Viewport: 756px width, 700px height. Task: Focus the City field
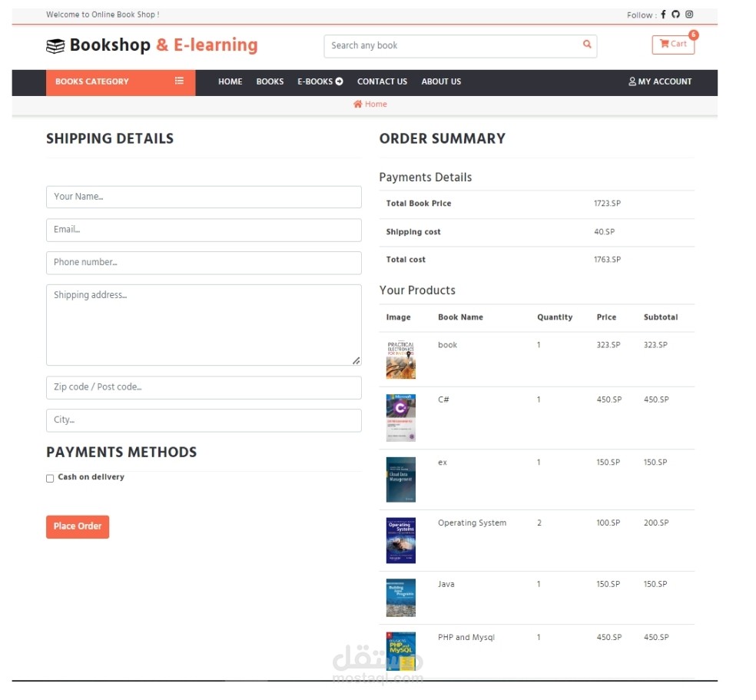(x=204, y=420)
